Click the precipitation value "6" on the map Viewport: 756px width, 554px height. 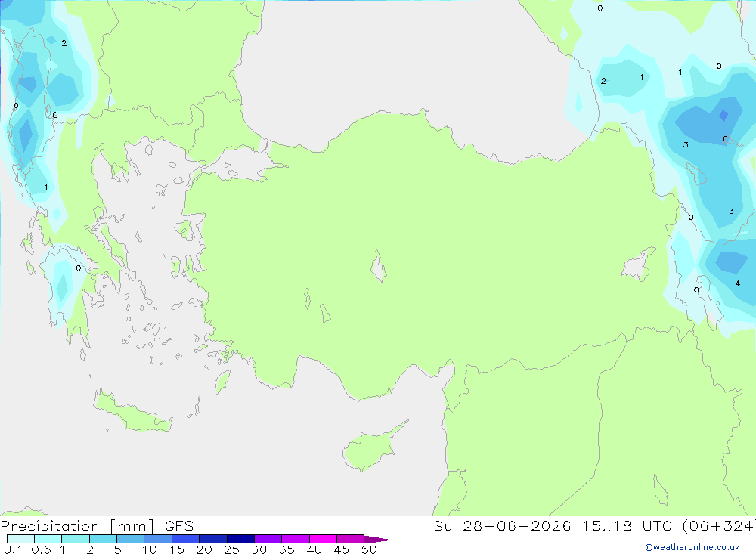[725, 139]
